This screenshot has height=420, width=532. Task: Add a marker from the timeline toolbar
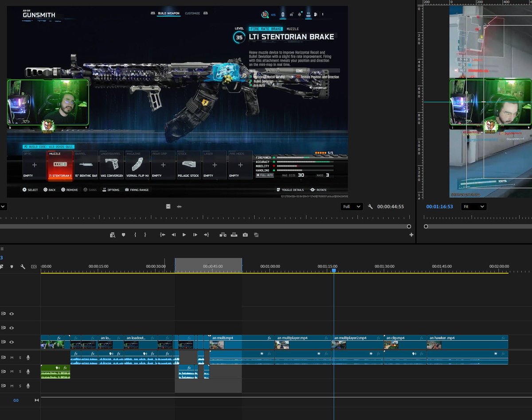pos(12,267)
